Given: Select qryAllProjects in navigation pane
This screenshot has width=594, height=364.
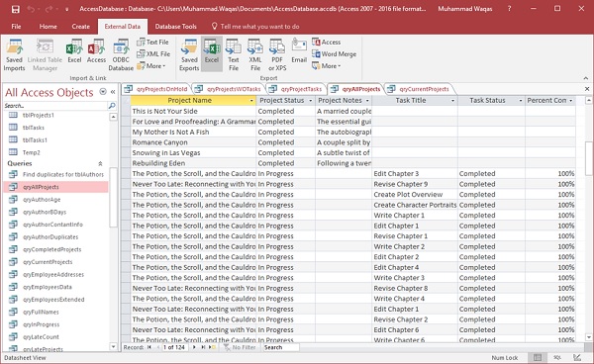Looking at the screenshot, I should (56, 187).
